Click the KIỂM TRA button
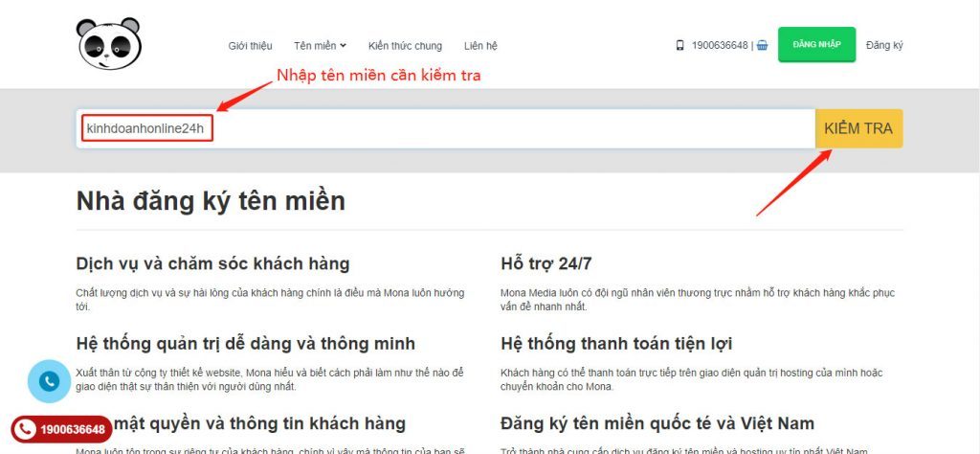Image resolution: width=980 pixels, height=454 pixels. tap(858, 128)
